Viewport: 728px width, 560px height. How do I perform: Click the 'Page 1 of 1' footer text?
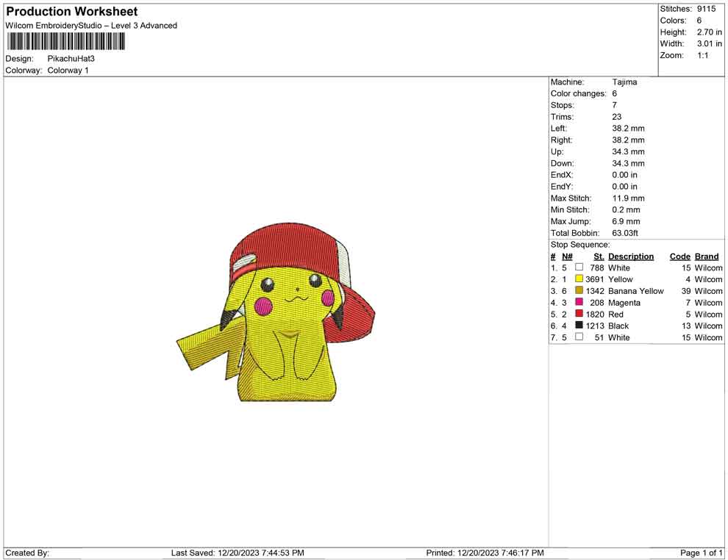pyautogui.click(x=701, y=553)
